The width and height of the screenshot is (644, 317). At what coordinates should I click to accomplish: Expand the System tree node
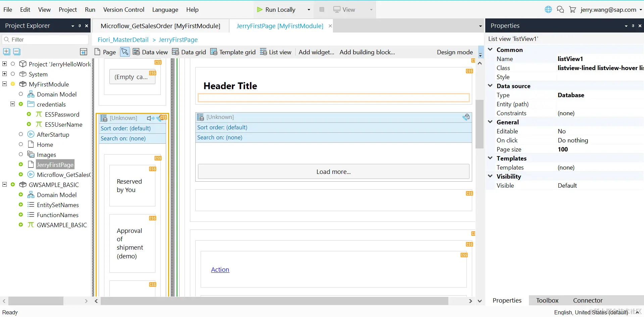pos(5,74)
